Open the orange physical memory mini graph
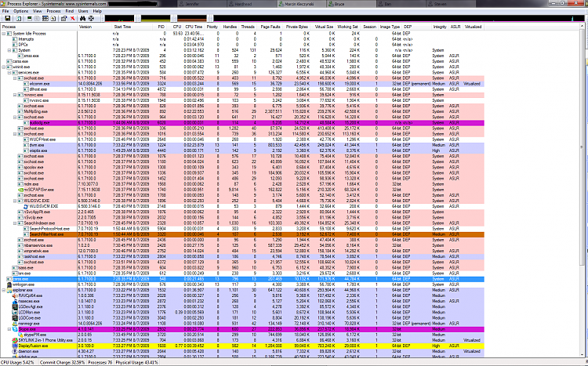Image resolution: width=588 pixels, height=366 pixels. click(x=192, y=18)
